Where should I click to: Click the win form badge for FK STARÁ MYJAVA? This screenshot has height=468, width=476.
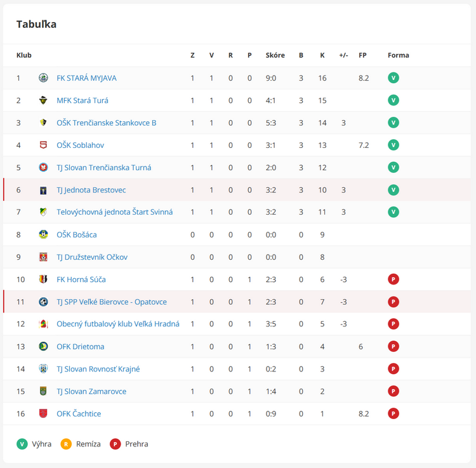tap(393, 78)
